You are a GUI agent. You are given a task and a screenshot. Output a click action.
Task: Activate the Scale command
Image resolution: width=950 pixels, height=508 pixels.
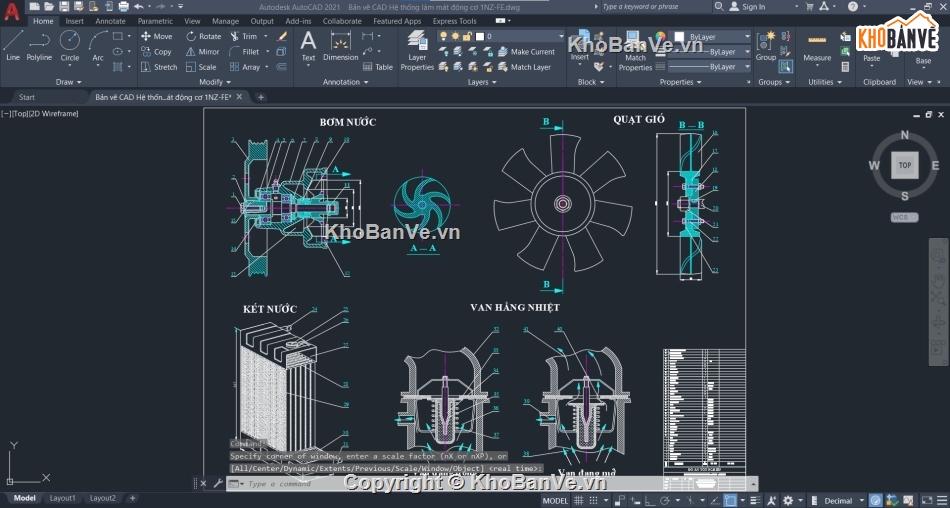tap(201, 67)
